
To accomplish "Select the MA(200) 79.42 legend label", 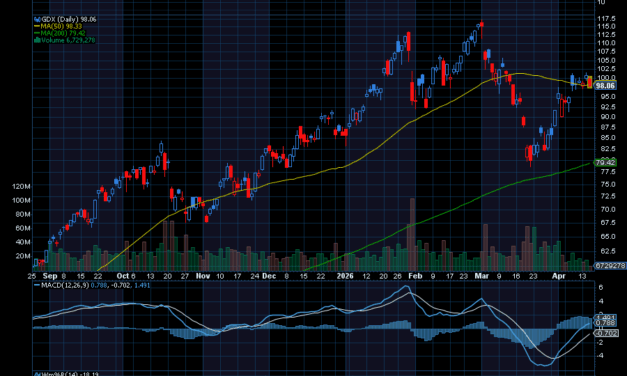I will pyautogui.click(x=63, y=33).
